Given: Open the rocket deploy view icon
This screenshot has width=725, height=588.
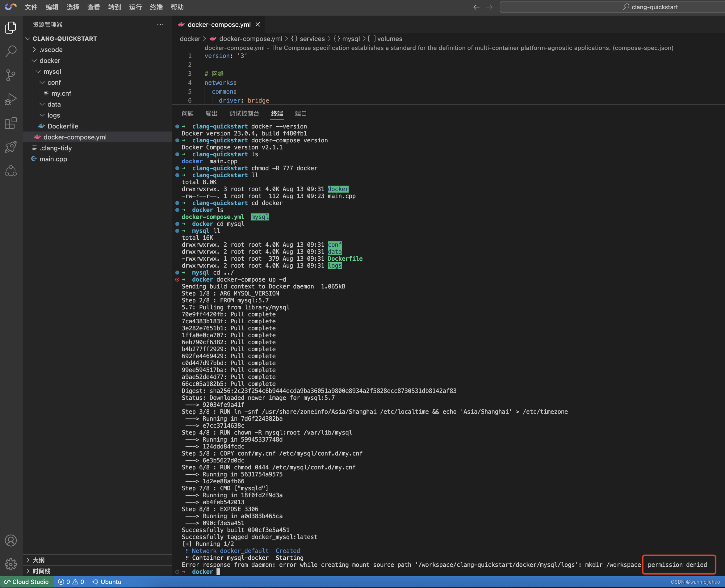Looking at the screenshot, I should coord(11,147).
